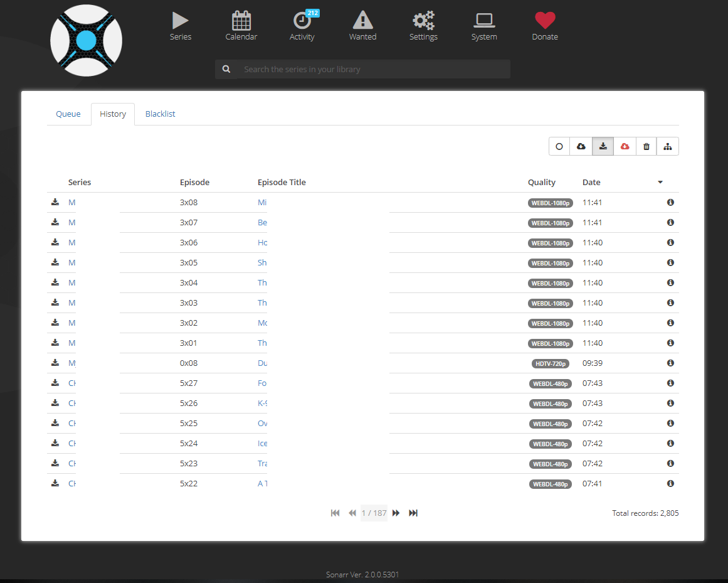728x583 pixels.
Task: Sort by the Date column header
Action: pyautogui.click(x=591, y=182)
